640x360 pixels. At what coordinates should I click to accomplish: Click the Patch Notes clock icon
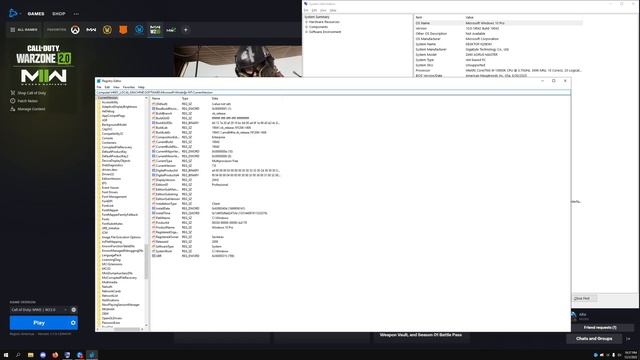pos(13,101)
